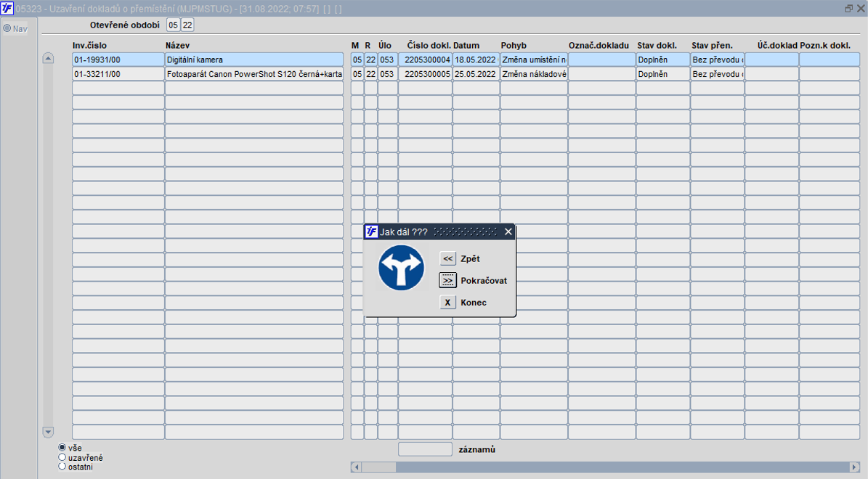Click the X Konec button
The width and height of the screenshot is (868, 479).
pos(448,303)
